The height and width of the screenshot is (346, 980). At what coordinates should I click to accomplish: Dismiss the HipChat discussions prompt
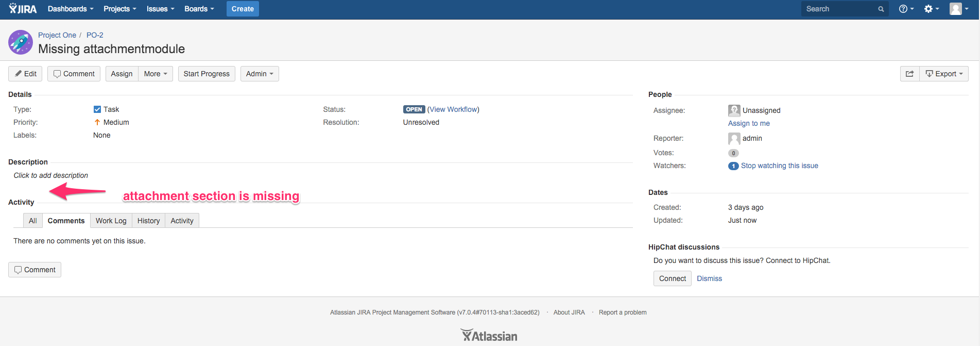[709, 278]
